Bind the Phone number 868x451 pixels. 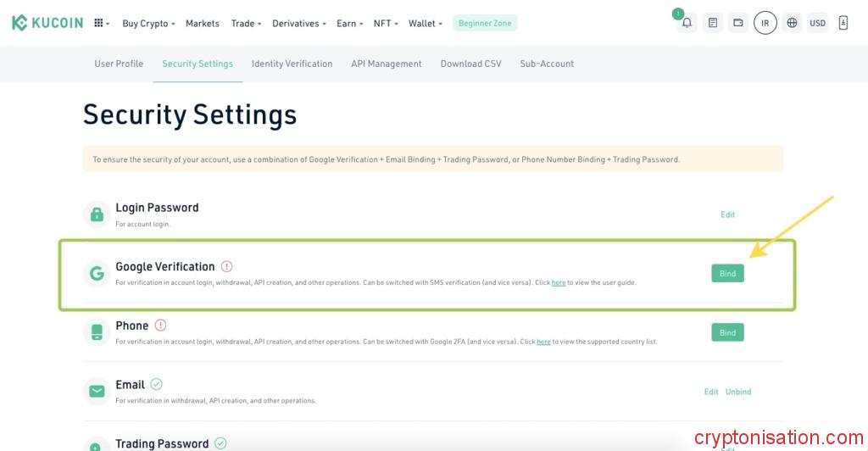pos(727,332)
